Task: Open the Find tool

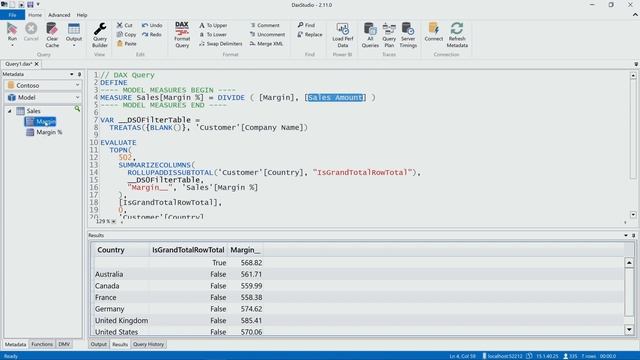Action: [306, 25]
